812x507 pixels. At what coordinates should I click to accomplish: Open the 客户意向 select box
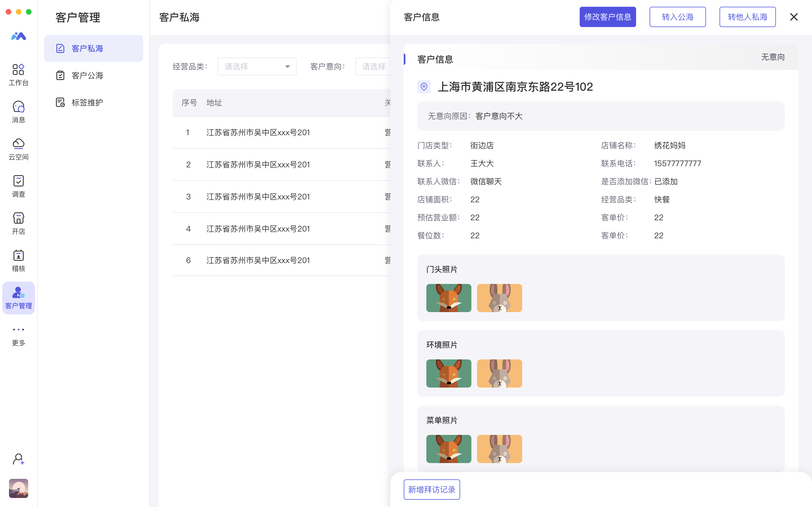pos(373,66)
